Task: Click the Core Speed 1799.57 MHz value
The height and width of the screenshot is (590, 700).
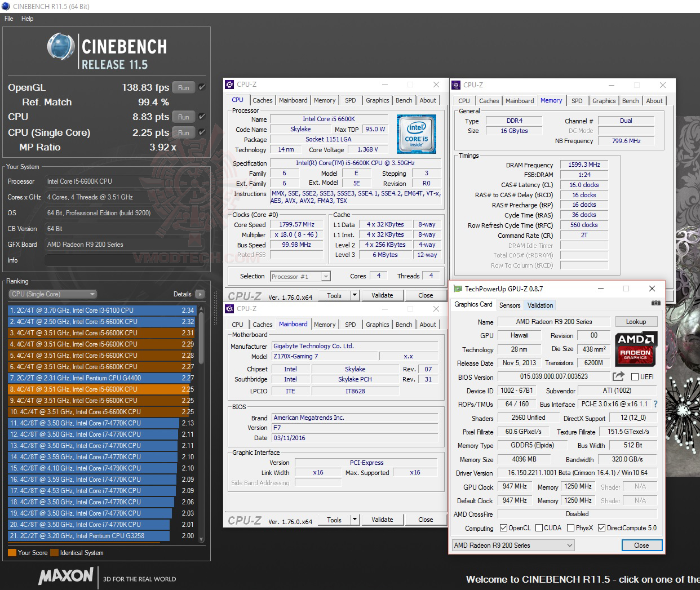Action: 296,224
